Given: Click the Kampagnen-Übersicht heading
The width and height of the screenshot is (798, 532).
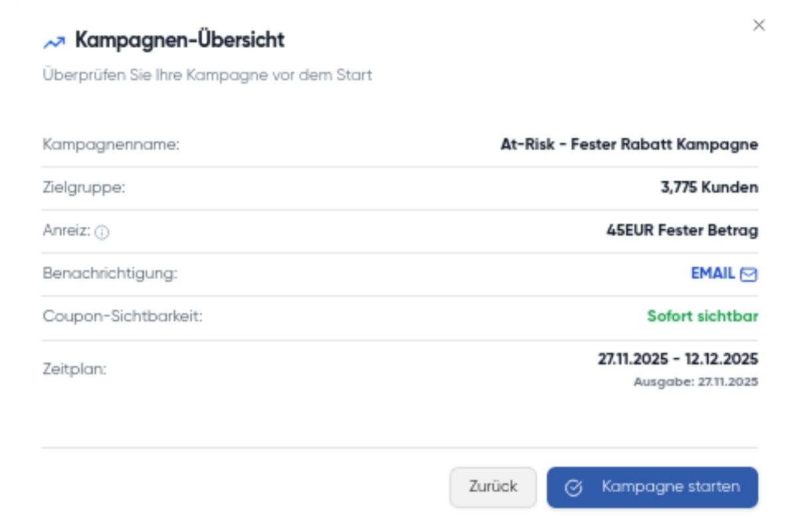Looking at the screenshot, I should click(x=180, y=41).
